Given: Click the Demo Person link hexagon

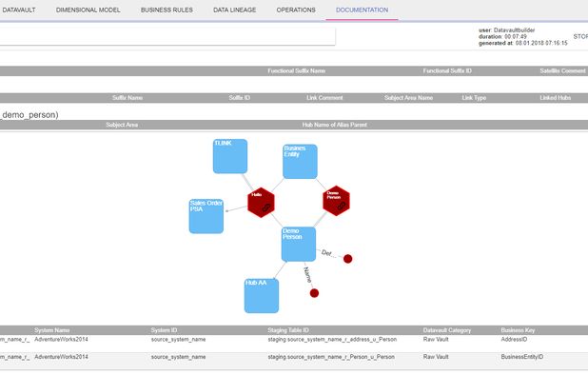Looking at the screenshot, I should point(336,201).
